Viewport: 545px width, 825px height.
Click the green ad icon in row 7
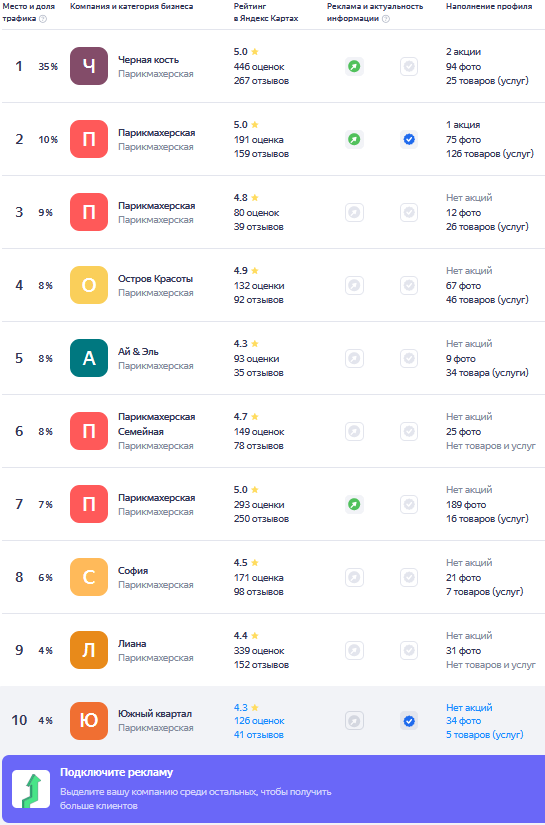coord(355,505)
